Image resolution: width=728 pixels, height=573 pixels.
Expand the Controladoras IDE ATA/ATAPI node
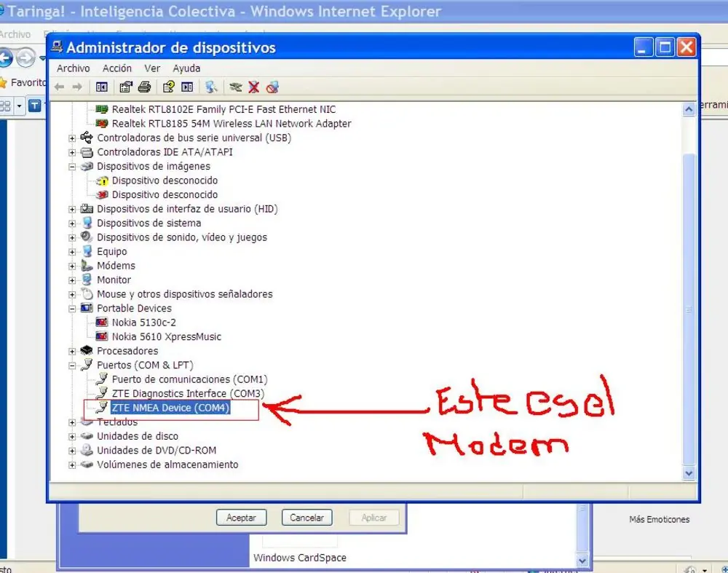[x=72, y=152]
